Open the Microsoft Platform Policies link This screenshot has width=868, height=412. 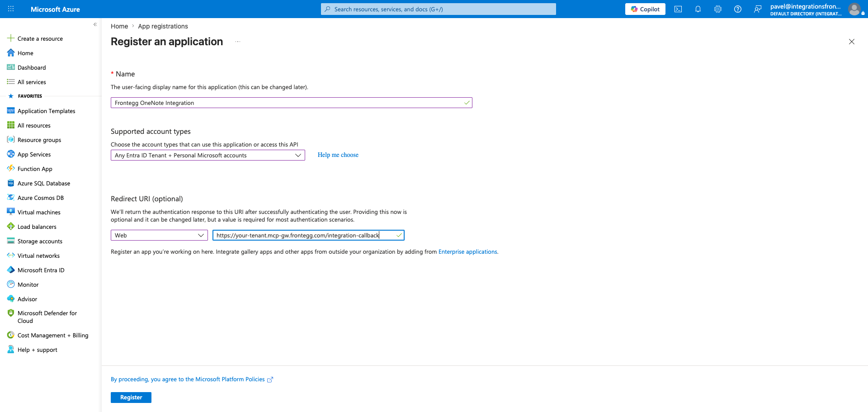[192, 379]
